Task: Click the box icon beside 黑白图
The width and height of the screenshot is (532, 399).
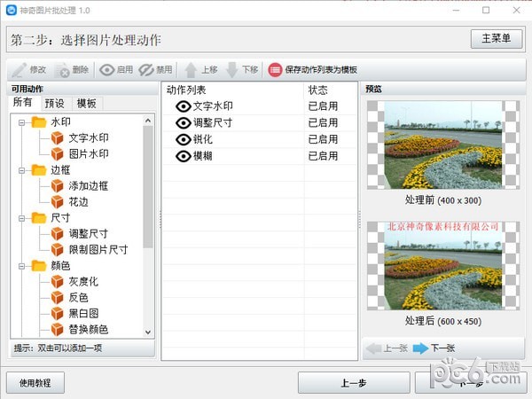Action: point(57,313)
